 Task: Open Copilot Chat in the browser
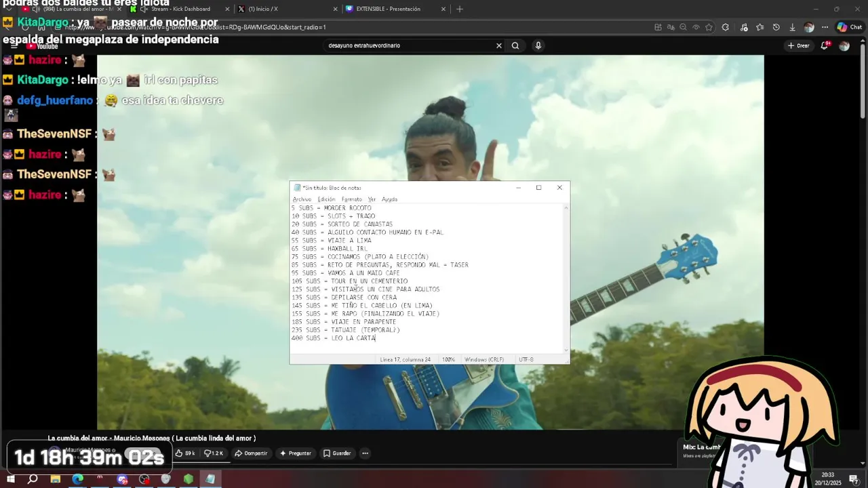click(x=850, y=27)
